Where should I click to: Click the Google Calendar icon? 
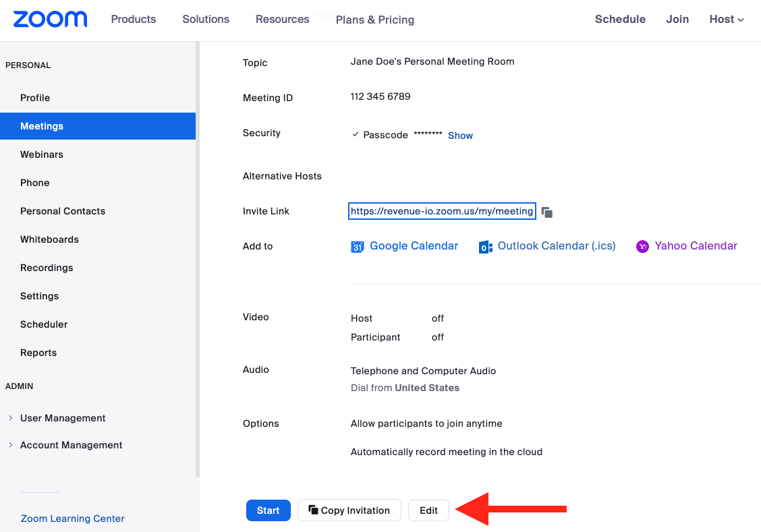pos(358,247)
